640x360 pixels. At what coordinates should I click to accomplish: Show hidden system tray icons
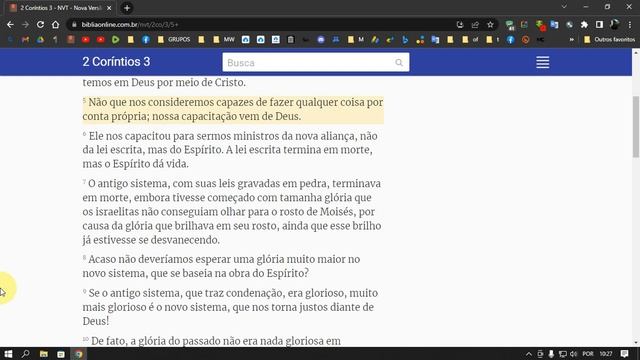[x=529, y=354]
